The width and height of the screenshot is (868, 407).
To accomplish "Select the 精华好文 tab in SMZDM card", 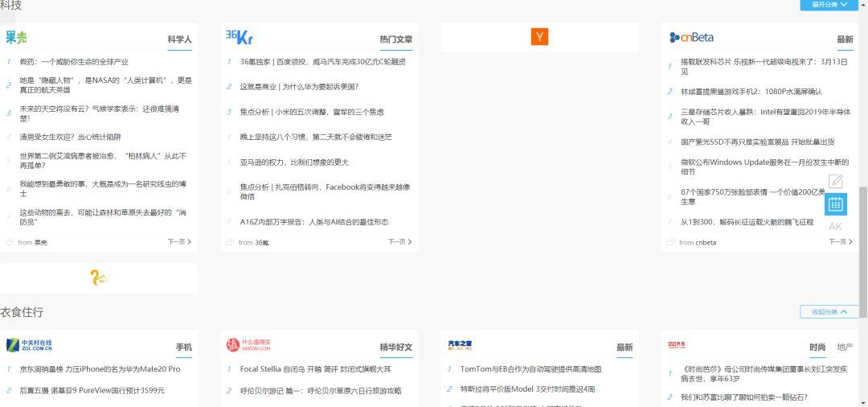I will (395, 347).
